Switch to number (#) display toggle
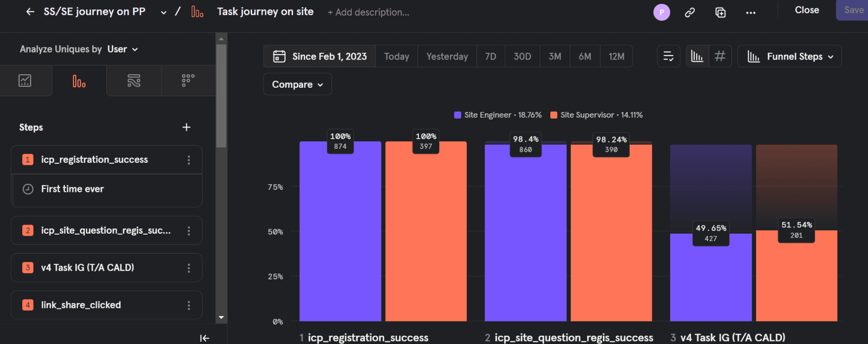Image resolution: width=868 pixels, height=344 pixels. 720,56
